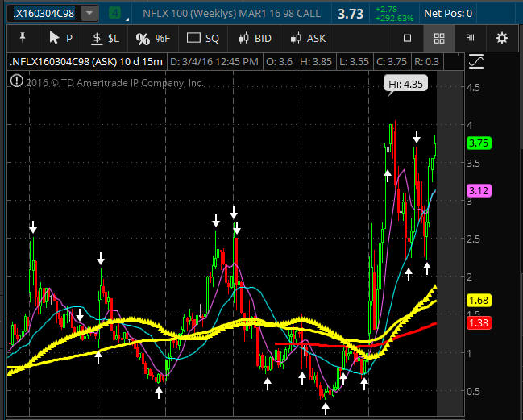The height and width of the screenshot is (420, 523).
Task: Click the green linked-color square icon
Action: [x=116, y=14]
